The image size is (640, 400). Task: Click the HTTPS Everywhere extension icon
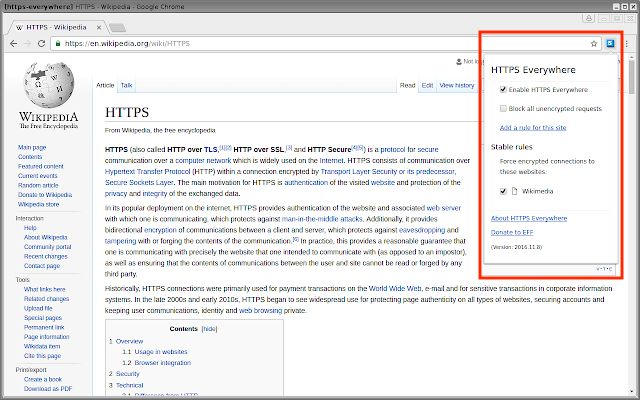point(609,44)
